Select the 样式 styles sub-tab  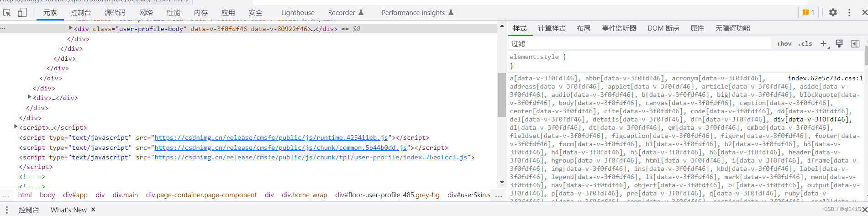click(x=520, y=28)
